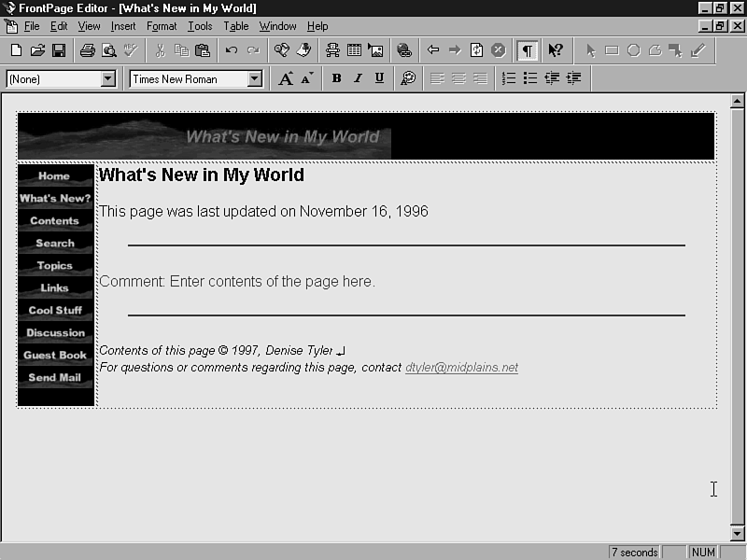
Task: Click the Increase Text Size icon
Action: (286, 79)
